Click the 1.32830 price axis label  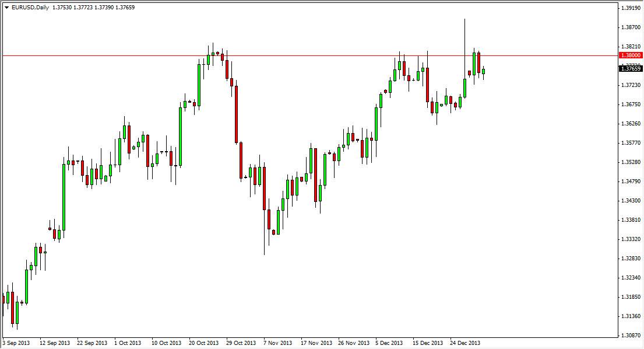[631, 258]
